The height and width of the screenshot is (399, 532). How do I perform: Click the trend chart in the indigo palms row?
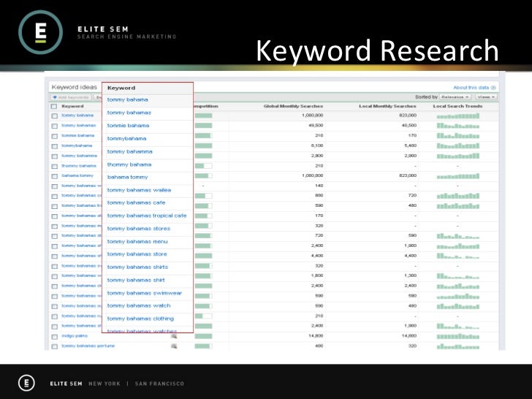[458, 337]
